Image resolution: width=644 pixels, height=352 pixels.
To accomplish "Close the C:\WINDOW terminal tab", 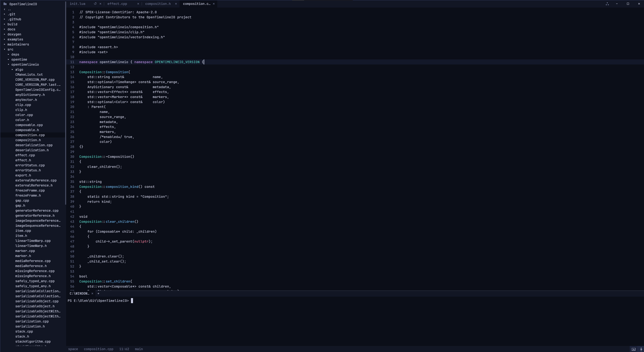I will [x=92, y=294].
